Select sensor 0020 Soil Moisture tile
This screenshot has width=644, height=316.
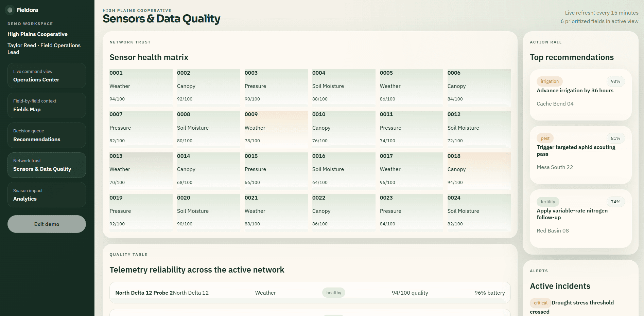coord(209,213)
